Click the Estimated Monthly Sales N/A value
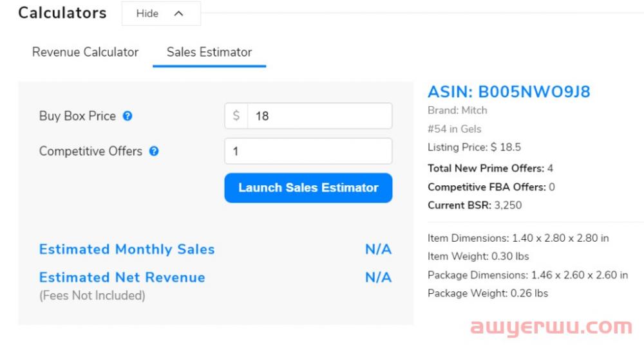Screen dimensions: 644x346 pyautogui.click(x=378, y=250)
